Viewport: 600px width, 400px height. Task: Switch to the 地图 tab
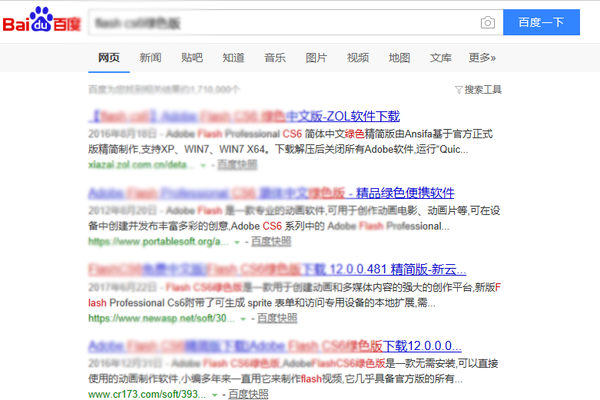pos(399,57)
